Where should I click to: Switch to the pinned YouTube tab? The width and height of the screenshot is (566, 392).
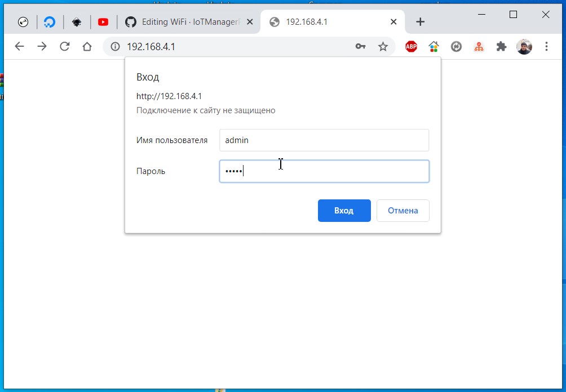103,22
